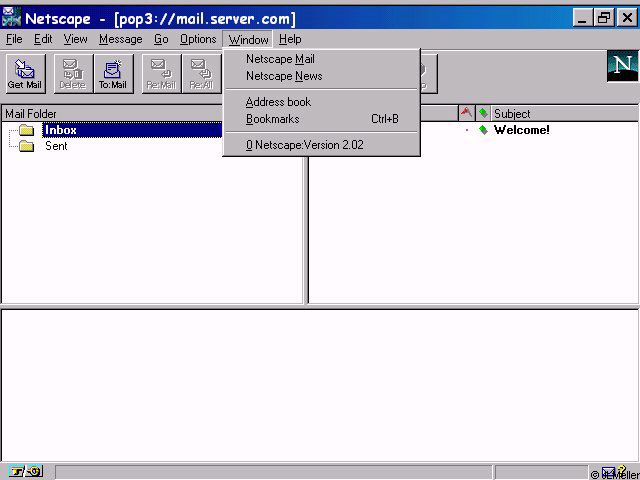
Task: Select the Sent folder
Action: point(56,146)
